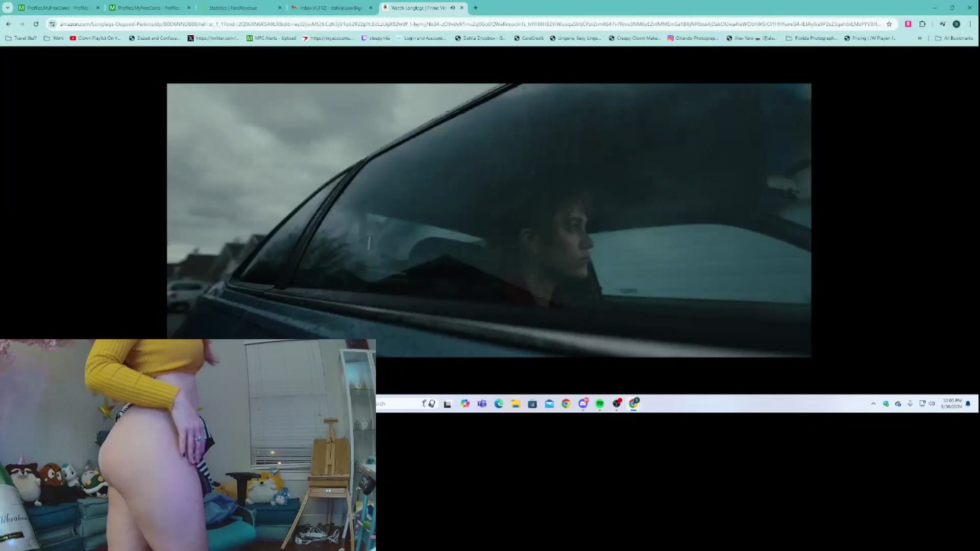Screen dimensions: 980x551
Task: Mute the Longlegs tab via speaker icon
Action: click(452, 8)
